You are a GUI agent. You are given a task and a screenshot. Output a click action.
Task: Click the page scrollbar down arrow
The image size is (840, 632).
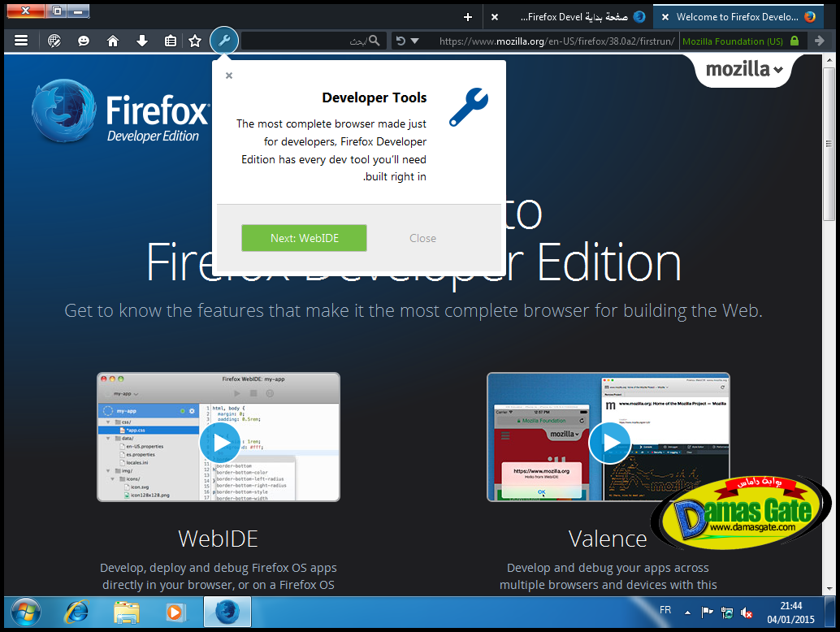click(829, 589)
